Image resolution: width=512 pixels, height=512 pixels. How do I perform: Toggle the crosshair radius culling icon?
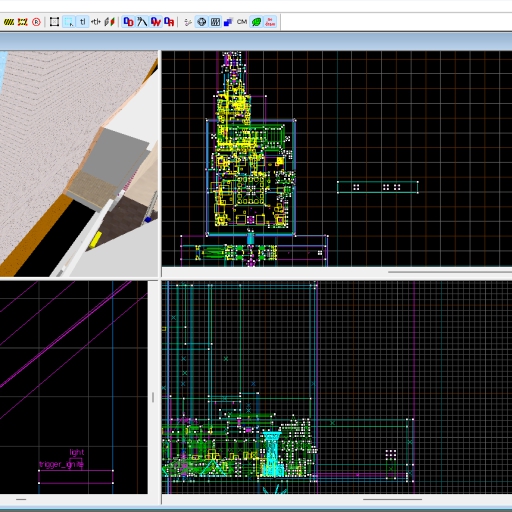(x=202, y=22)
